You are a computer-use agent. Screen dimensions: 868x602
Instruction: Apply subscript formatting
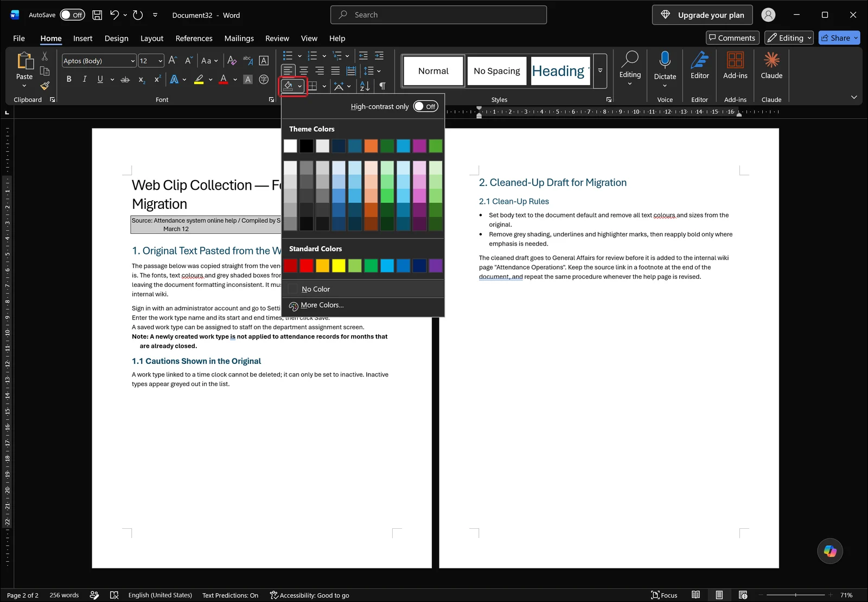(142, 79)
